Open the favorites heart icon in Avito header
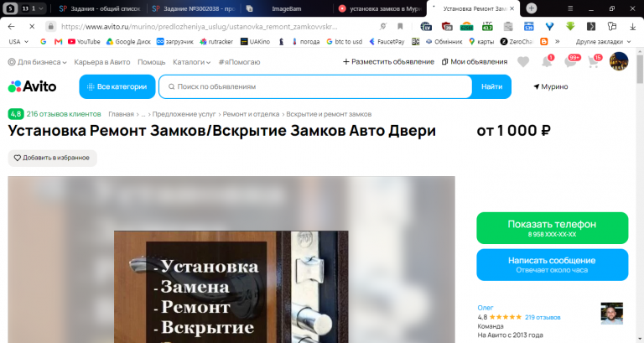 [523, 62]
